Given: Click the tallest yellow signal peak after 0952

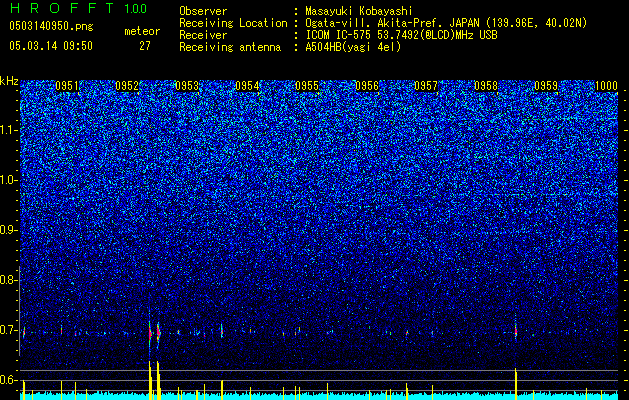Looking at the screenshot, I should click(x=150, y=380).
